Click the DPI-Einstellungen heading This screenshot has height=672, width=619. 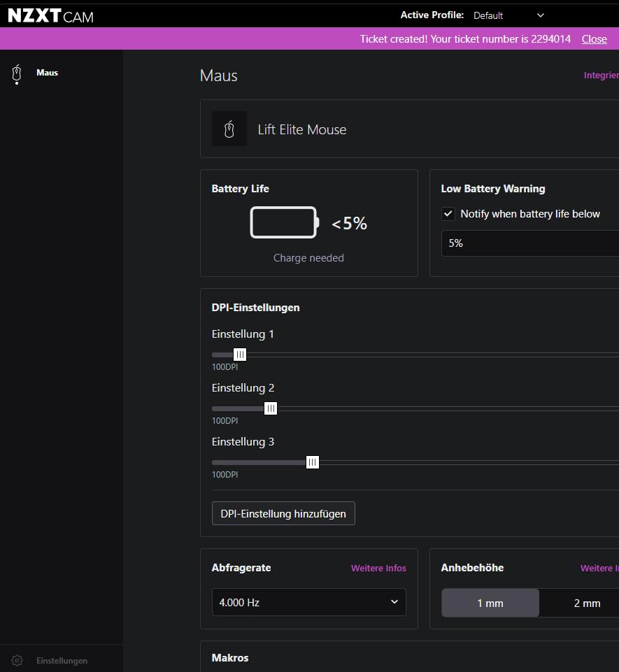(255, 308)
